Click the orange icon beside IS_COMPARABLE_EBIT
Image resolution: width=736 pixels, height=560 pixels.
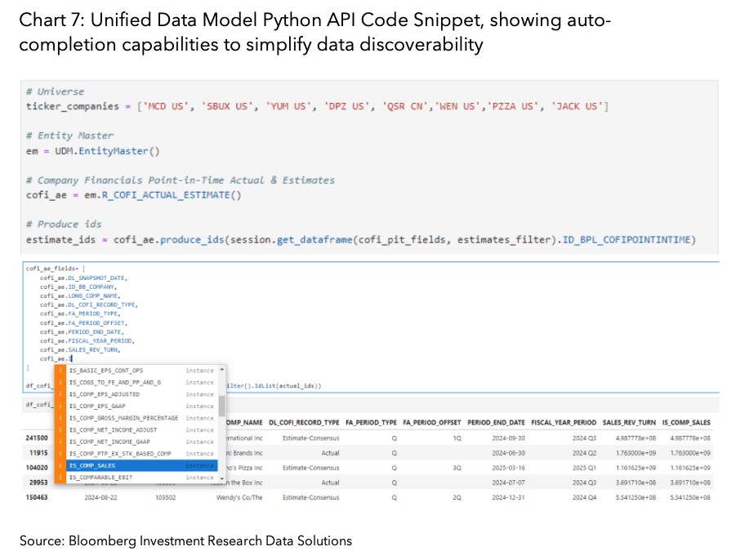click(60, 478)
